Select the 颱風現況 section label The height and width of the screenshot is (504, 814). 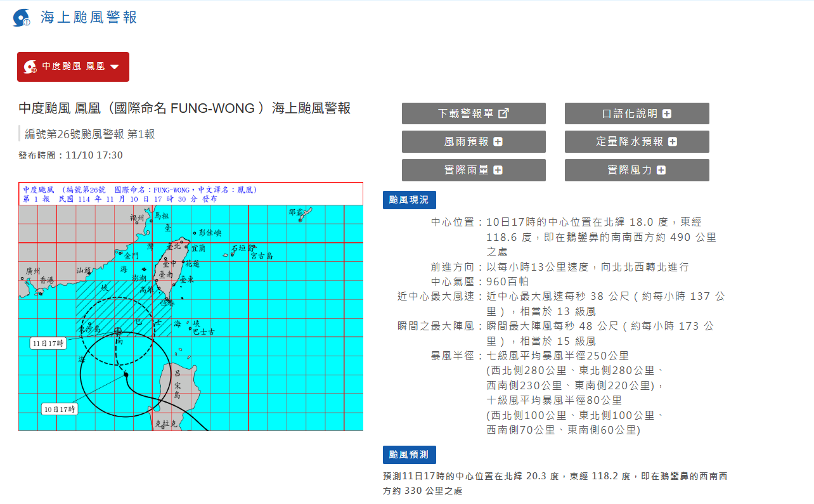click(x=409, y=200)
